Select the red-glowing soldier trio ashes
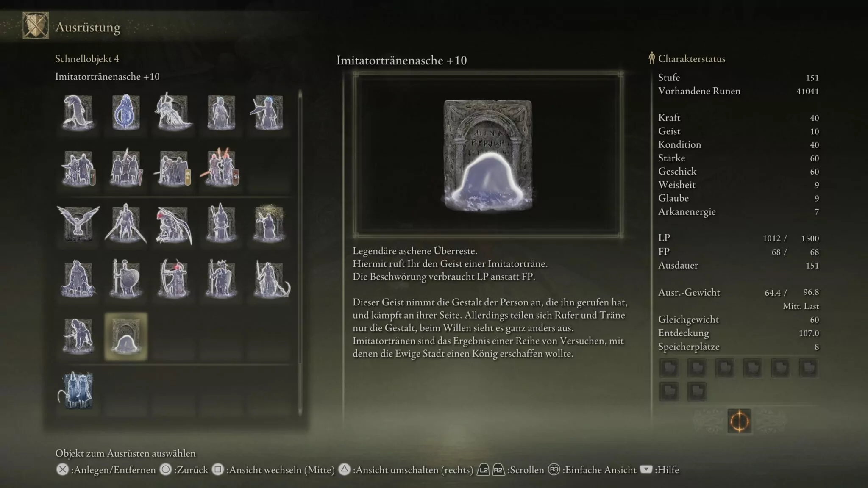The width and height of the screenshot is (868, 488). pos(221,168)
